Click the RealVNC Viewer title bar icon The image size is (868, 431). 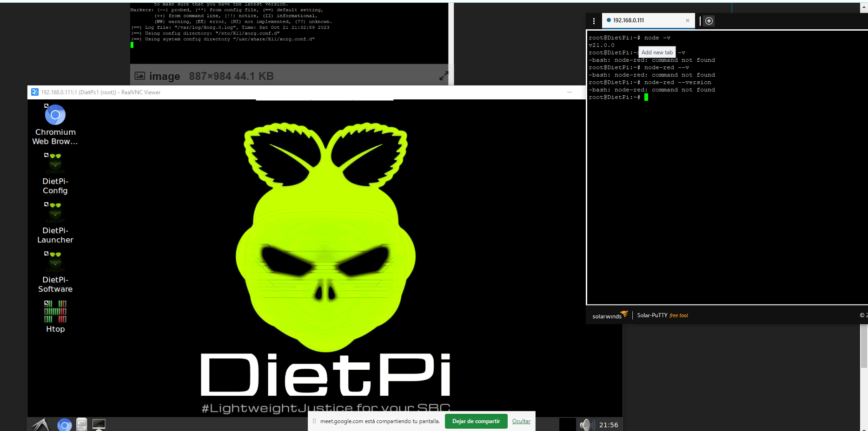tap(35, 92)
